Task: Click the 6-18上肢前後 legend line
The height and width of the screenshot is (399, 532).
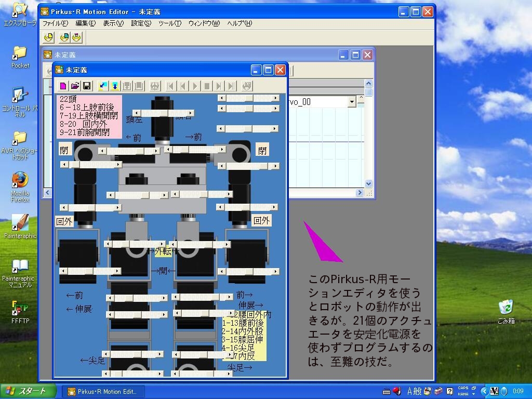Action: click(87, 107)
